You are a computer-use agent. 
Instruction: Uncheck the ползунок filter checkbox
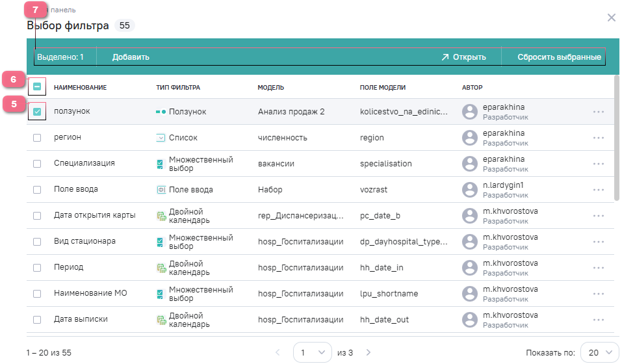pos(37,112)
